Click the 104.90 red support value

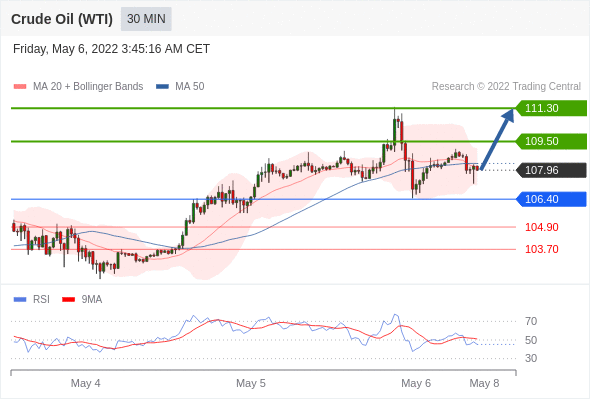[542, 227]
